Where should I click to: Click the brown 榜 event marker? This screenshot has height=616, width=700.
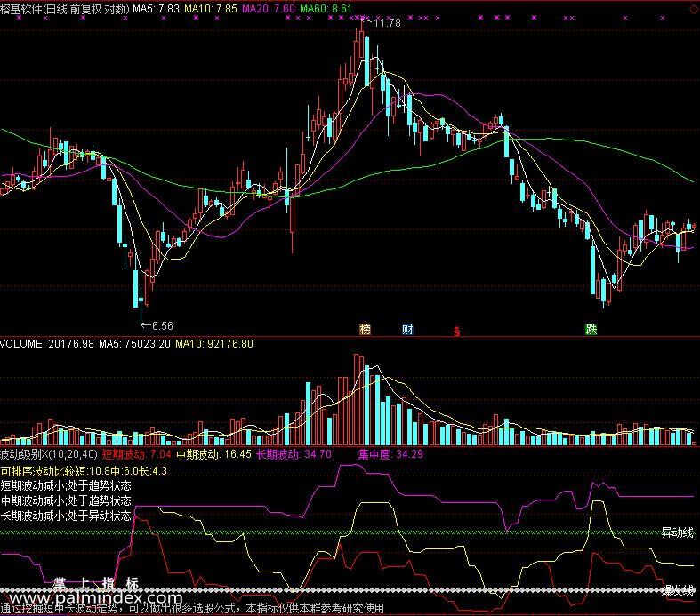366,330
